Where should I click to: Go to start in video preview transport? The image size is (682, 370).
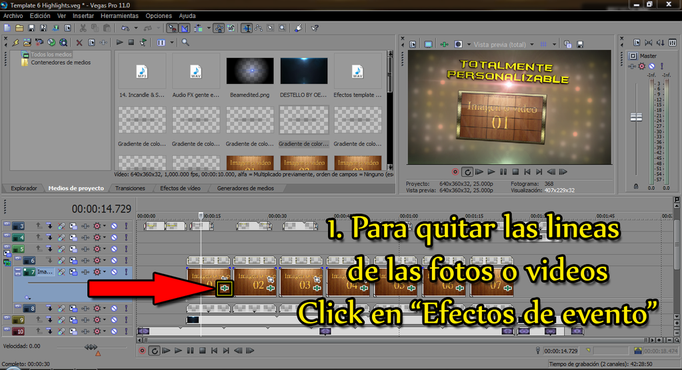(527, 172)
